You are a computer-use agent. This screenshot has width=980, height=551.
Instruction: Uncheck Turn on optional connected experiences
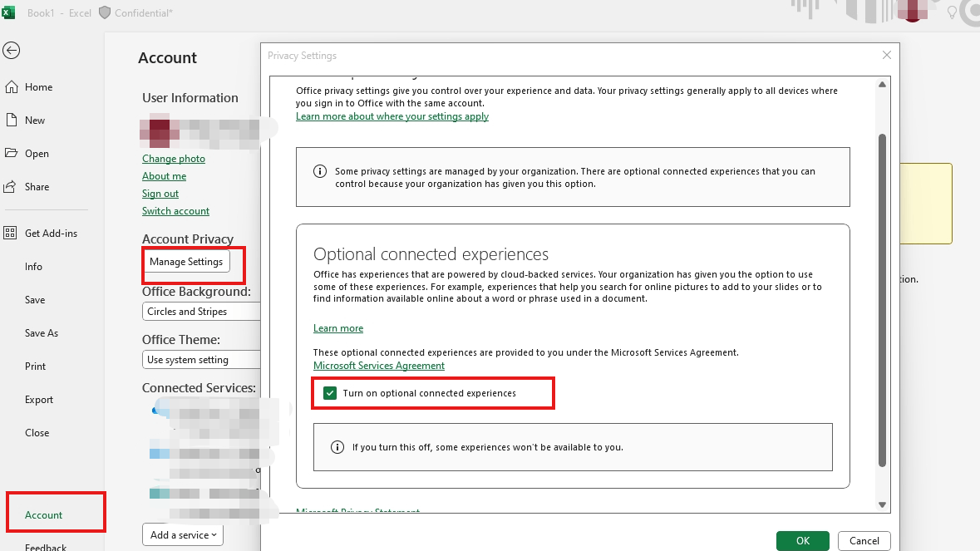pyautogui.click(x=330, y=393)
